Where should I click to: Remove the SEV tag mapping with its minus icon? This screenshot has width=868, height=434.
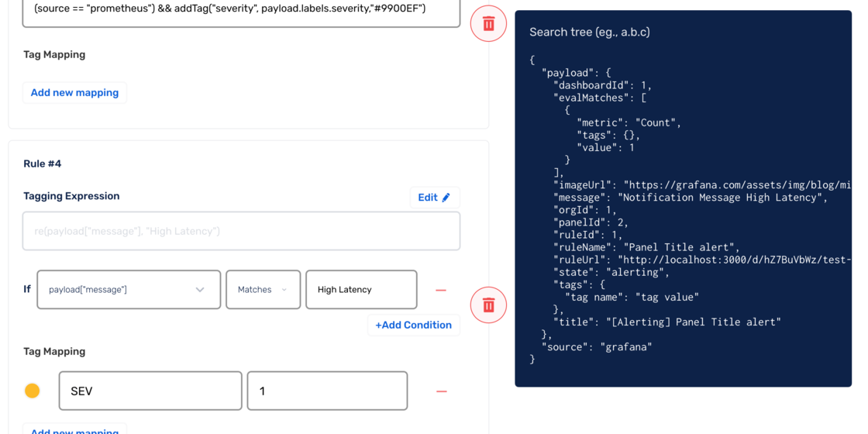point(441,391)
